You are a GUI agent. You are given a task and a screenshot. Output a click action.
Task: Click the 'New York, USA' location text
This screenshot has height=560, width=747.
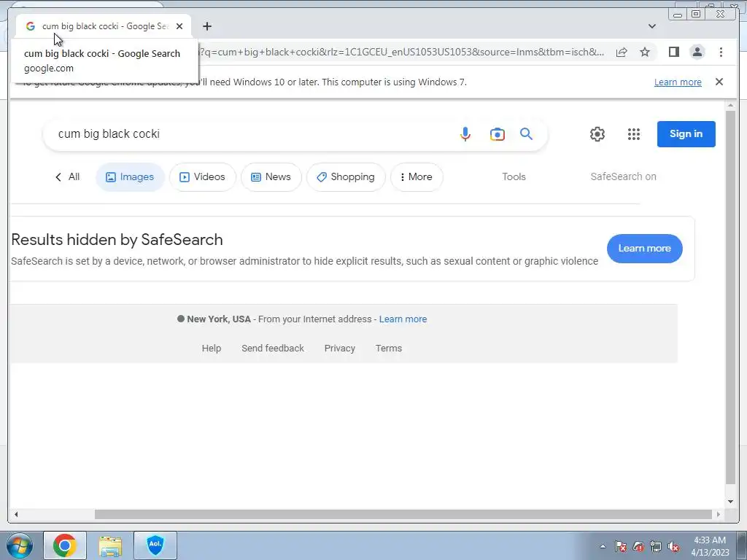[x=219, y=319]
